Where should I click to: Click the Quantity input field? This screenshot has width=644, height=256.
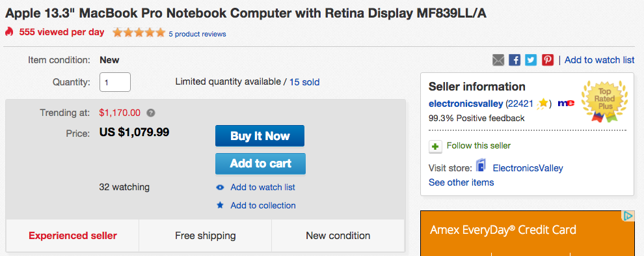click(115, 82)
